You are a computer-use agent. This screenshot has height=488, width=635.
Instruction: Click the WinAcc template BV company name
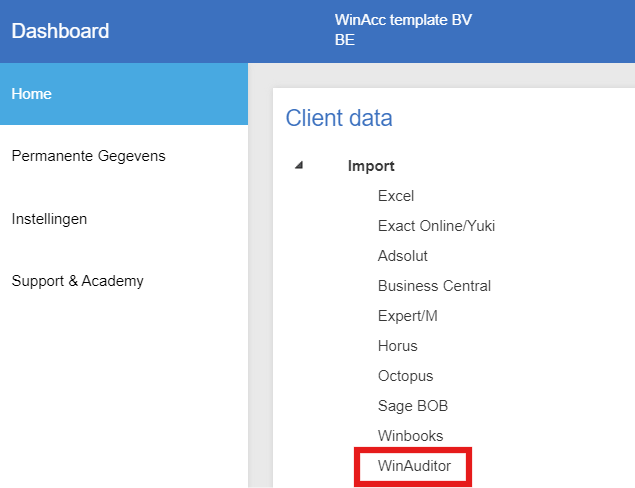click(403, 20)
